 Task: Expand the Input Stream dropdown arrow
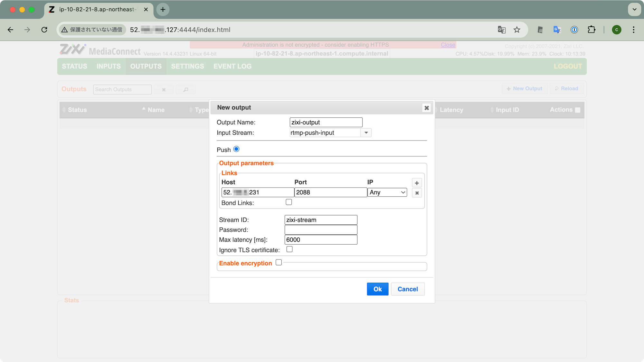tap(366, 133)
